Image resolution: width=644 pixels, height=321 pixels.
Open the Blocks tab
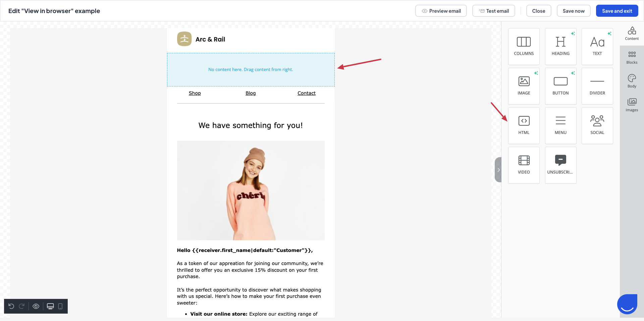632,57
